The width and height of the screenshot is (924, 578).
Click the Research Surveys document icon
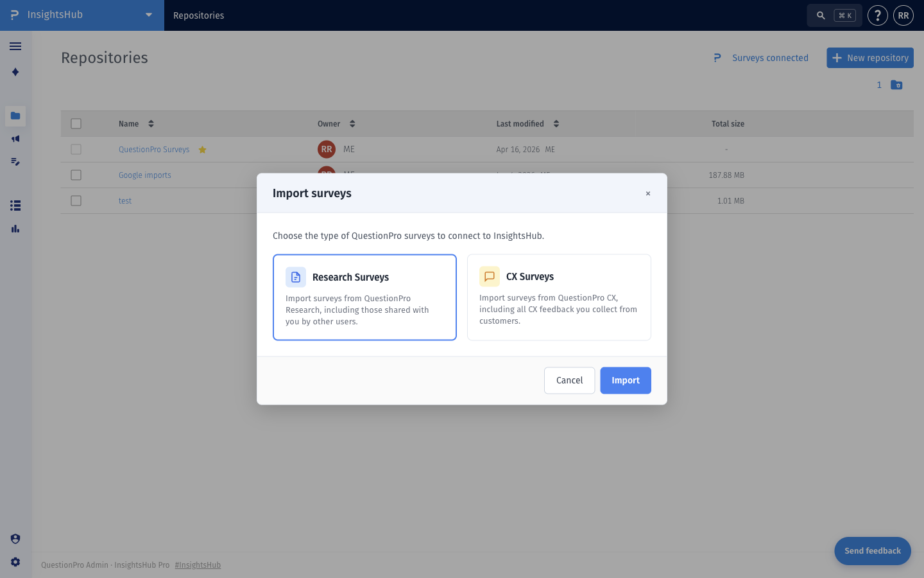[x=296, y=277]
